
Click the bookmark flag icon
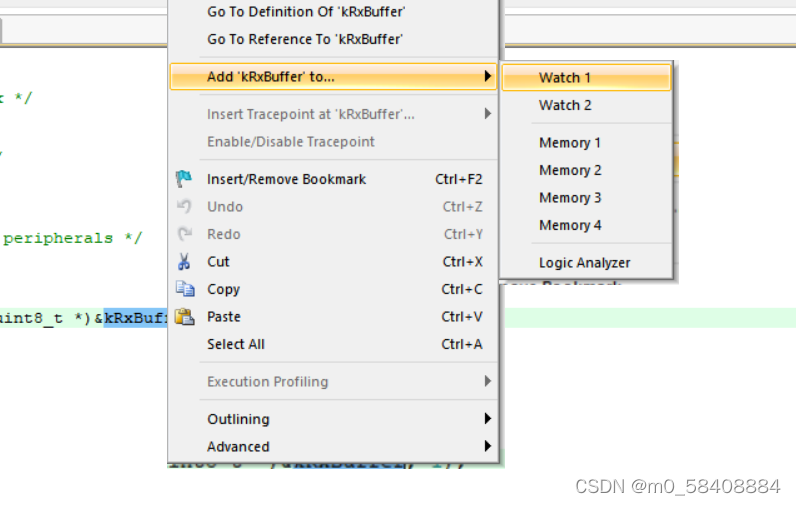pyautogui.click(x=184, y=179)
